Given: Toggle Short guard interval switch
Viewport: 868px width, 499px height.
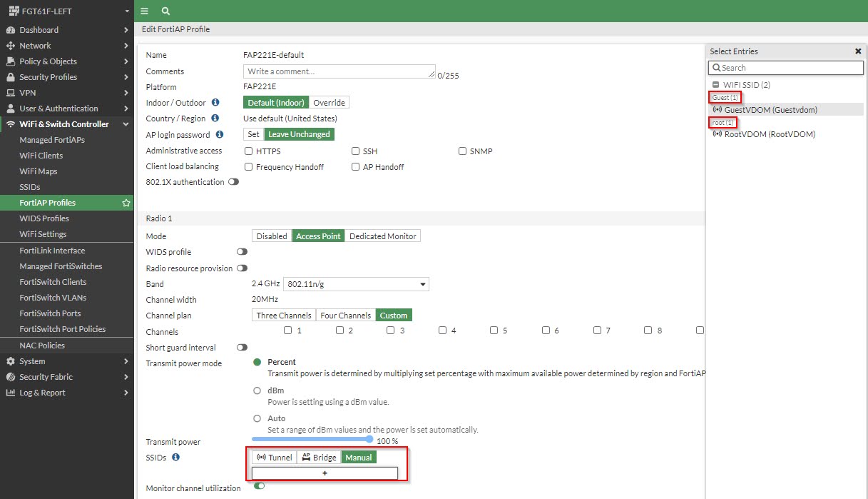Looking at the screenshot, I should point(242,348).
